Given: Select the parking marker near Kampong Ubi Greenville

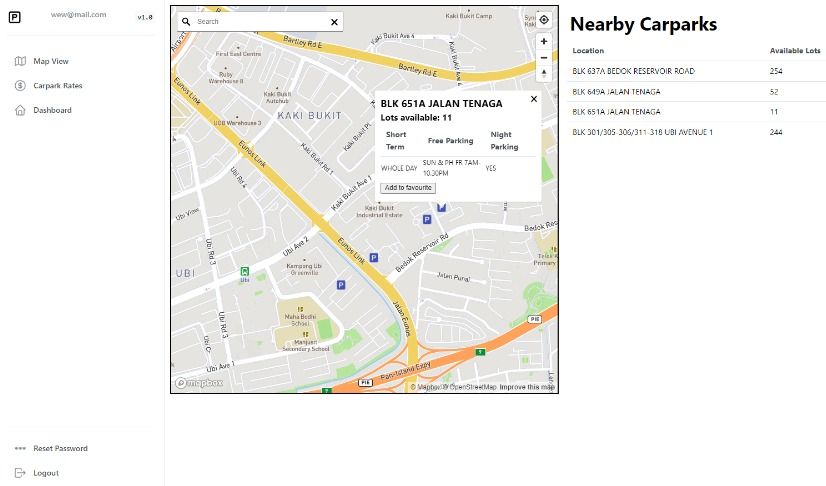Looking at the screenshot, I should coord(340,285).
